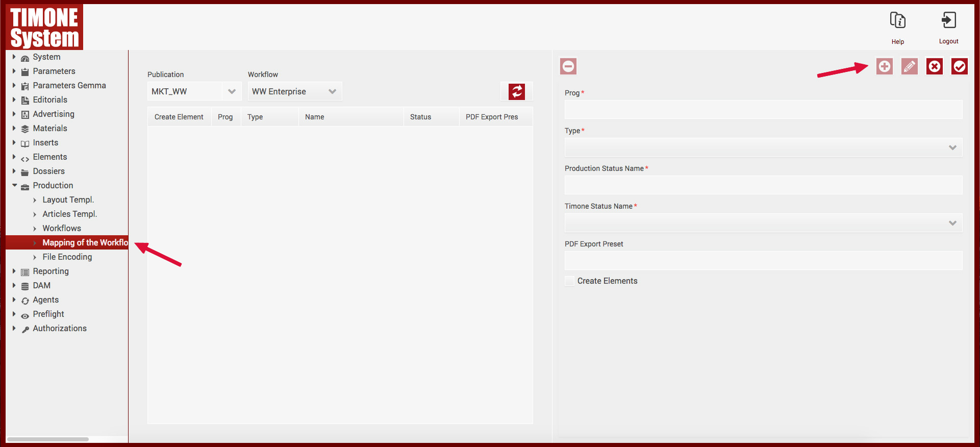Click the confirm checkmark icon
The image size is (980, 447).
coord(960,66)
